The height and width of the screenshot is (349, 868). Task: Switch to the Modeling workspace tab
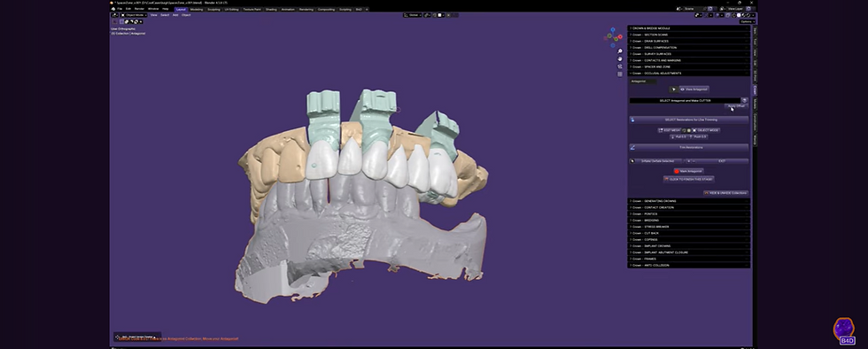coord(196,9)
